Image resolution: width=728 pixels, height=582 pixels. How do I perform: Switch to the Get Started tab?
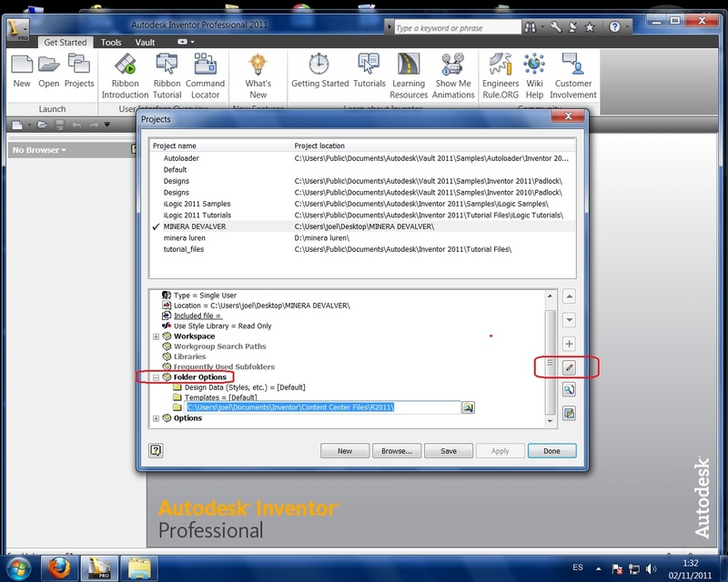coord(65,42)
